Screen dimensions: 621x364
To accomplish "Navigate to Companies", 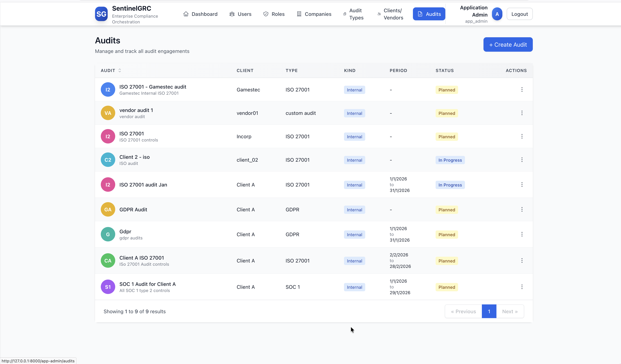I will coord(314,14).
